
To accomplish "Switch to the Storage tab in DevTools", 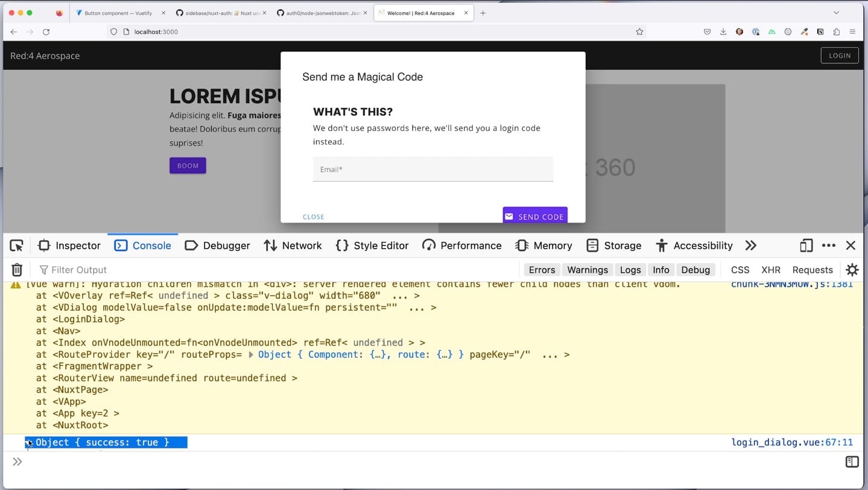I will pos(622,246).
